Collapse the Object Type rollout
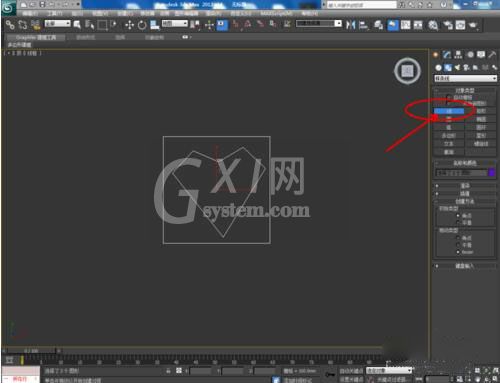This screenshot has width=500, height=383. tap(465, 90)
